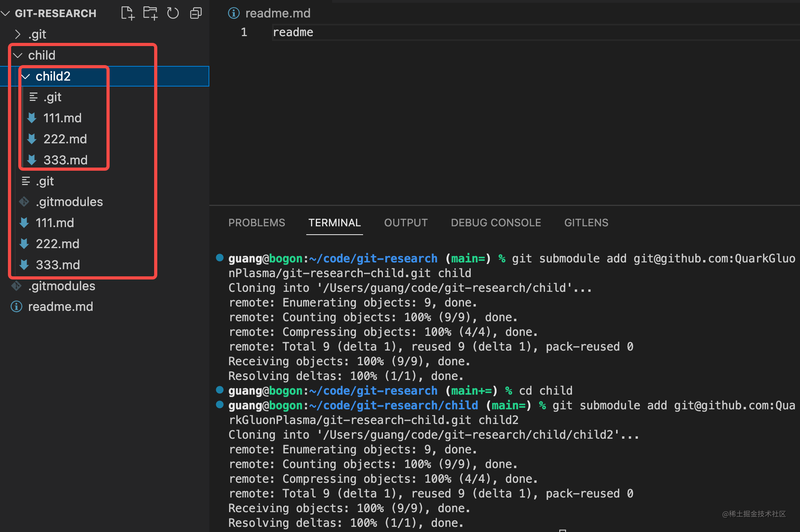Collapse the child folder

click(x=17, y=55)
